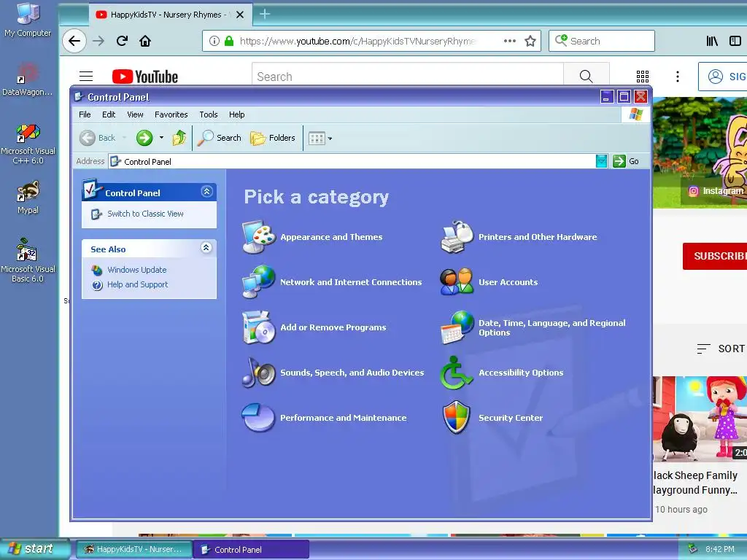Toggle the Folders toolbar button
The image size is (747, 560).
pos(273,138)
